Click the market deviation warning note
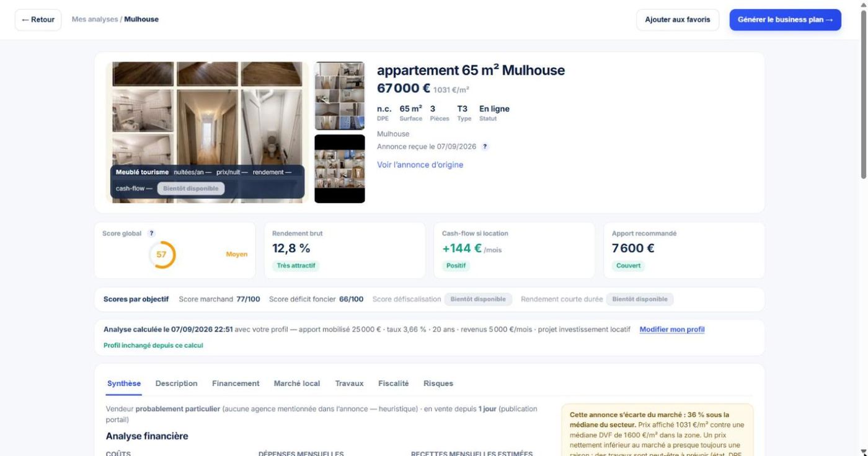This screenshot has height=456, width=868. [x=658, y=431]
